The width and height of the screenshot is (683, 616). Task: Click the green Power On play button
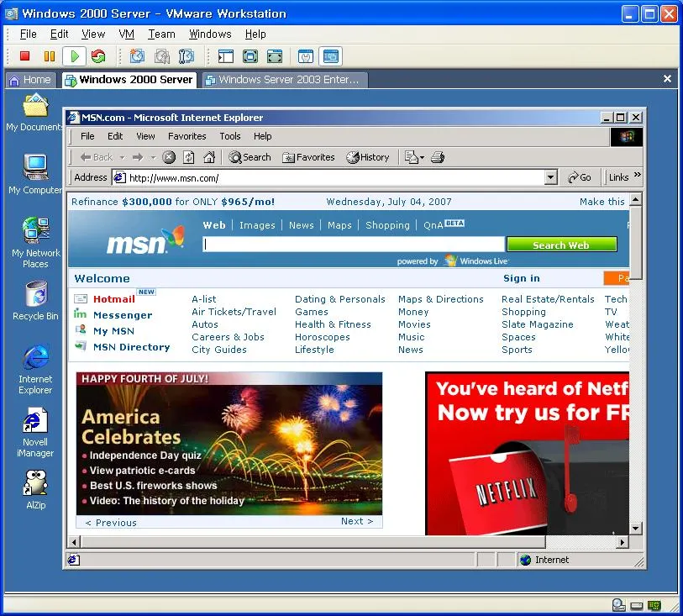tap(74, 56)
